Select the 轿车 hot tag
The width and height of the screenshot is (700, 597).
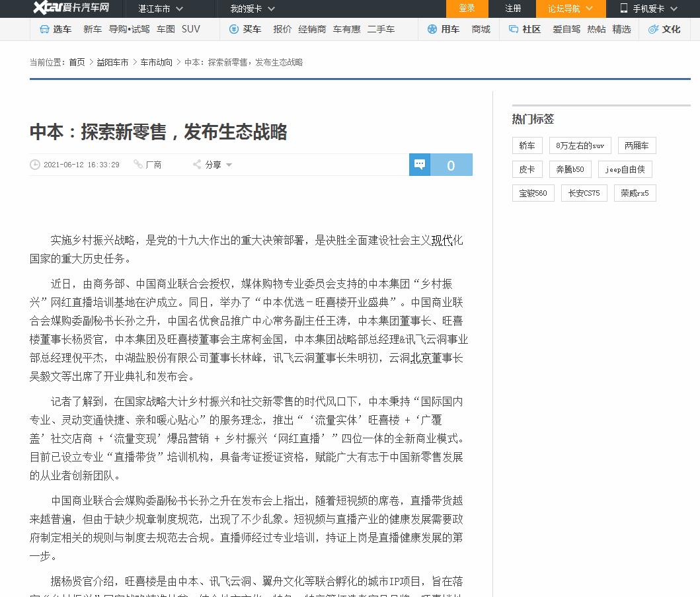(x=527, y=145)
